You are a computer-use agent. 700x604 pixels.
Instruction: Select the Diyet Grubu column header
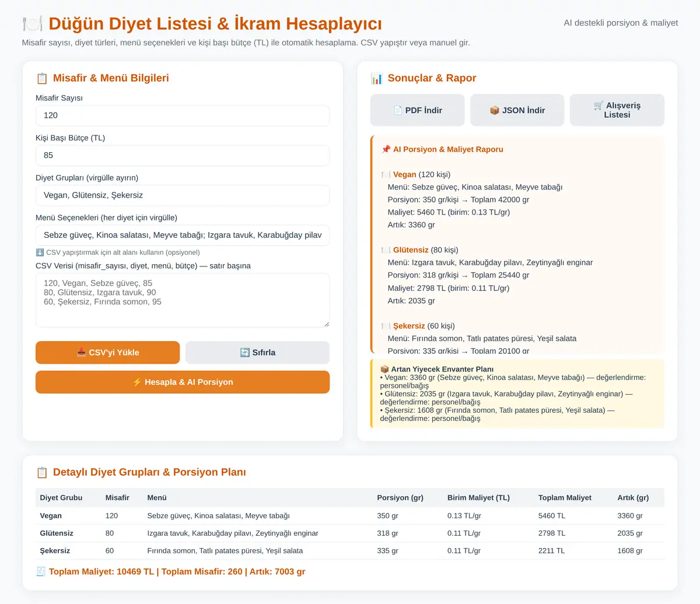click(x=61, y=497)
